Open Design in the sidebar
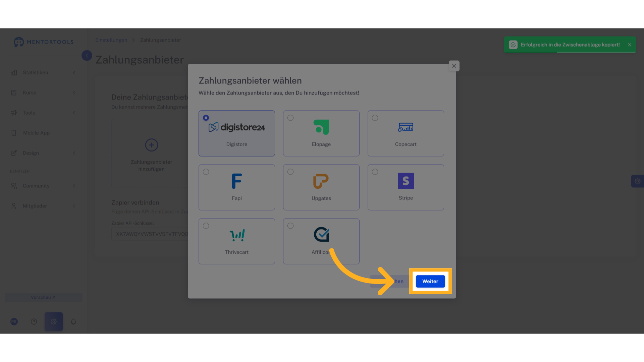644x362 pixels. [x=43, y=153]
